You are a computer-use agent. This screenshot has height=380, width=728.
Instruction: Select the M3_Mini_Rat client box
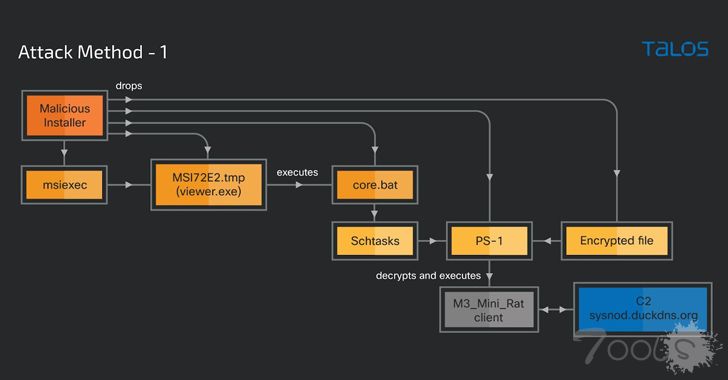(489, 310)
